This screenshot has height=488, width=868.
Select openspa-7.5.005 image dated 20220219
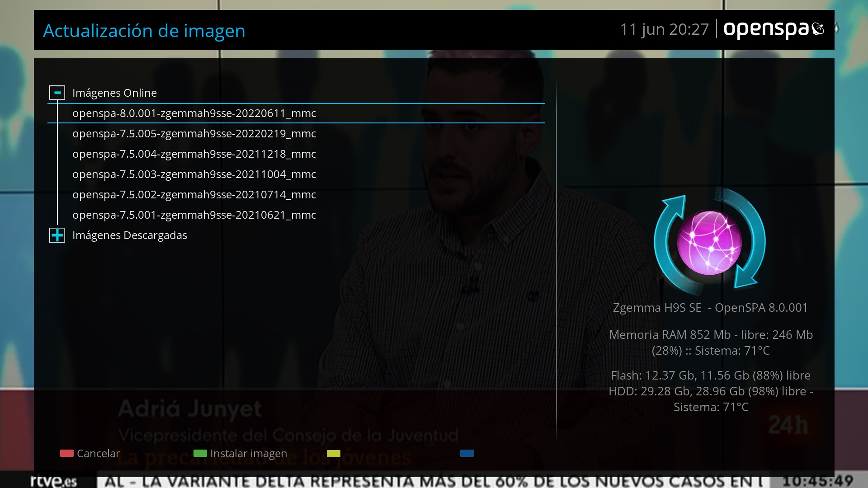pyautogui.click(x=194, y=134)
